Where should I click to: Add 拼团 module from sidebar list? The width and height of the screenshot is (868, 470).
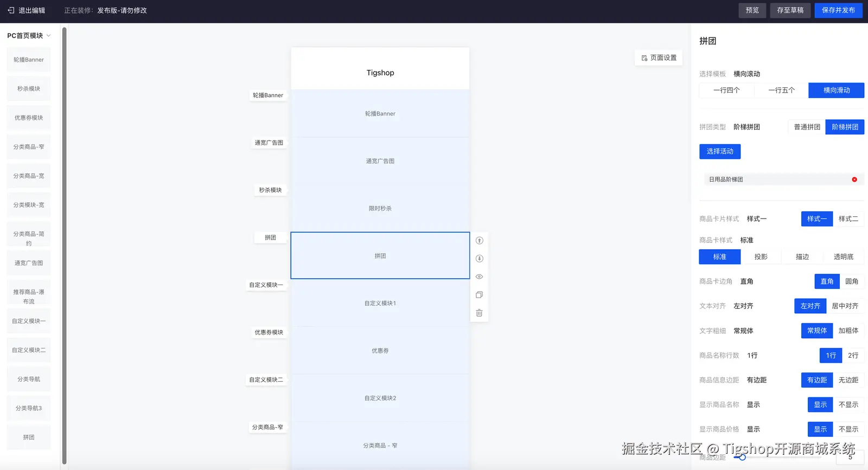tap(29, 437)
